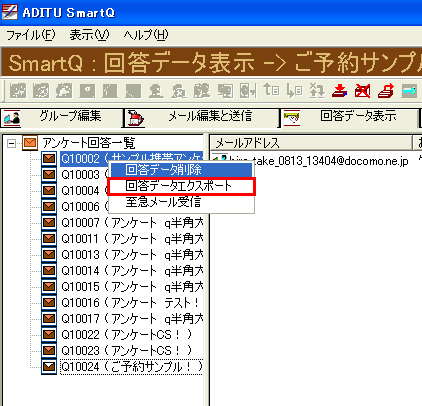Image resolution: width=422 pixels, height=406 pixels.
Task: Click the envelope icon beside Q10004
Action: 49,190
